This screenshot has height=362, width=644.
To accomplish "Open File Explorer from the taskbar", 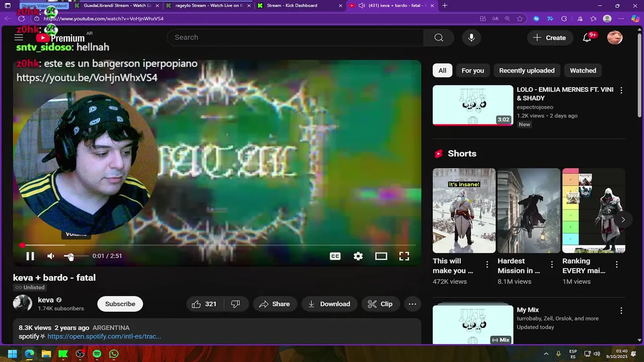I will [46, 354].
